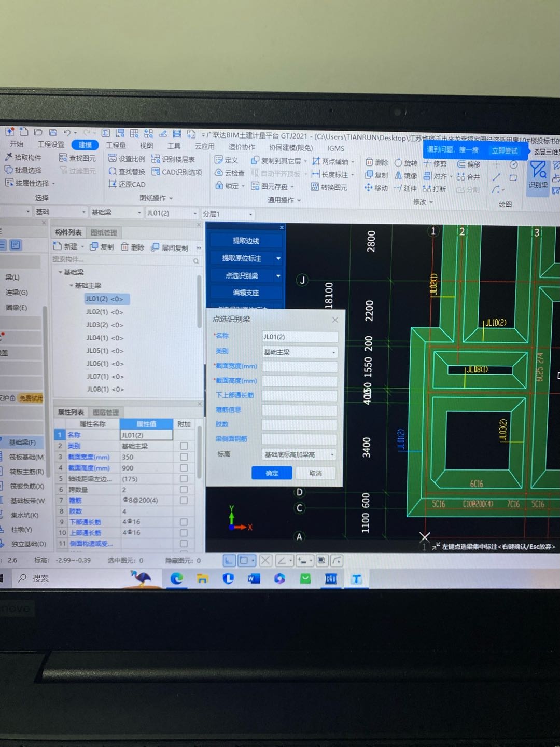Tick the 附加 checkbox for 箍筋 row
The height and width of the screenshot is (747, 560).
[184, 500]
